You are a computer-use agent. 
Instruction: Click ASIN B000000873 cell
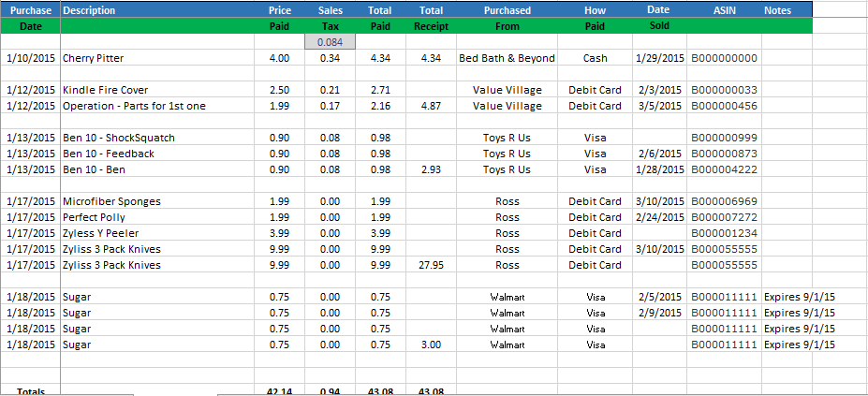pos(724,154)
